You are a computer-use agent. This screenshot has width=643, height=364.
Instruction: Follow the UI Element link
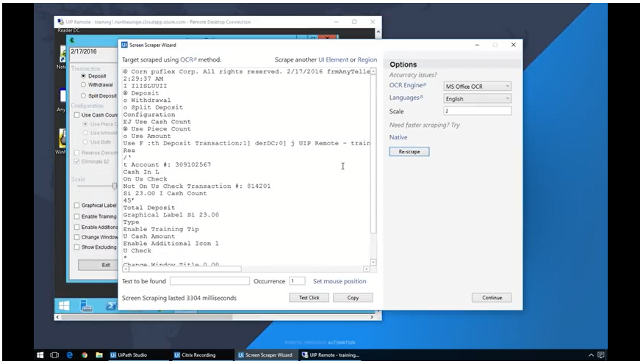point(333,59)
